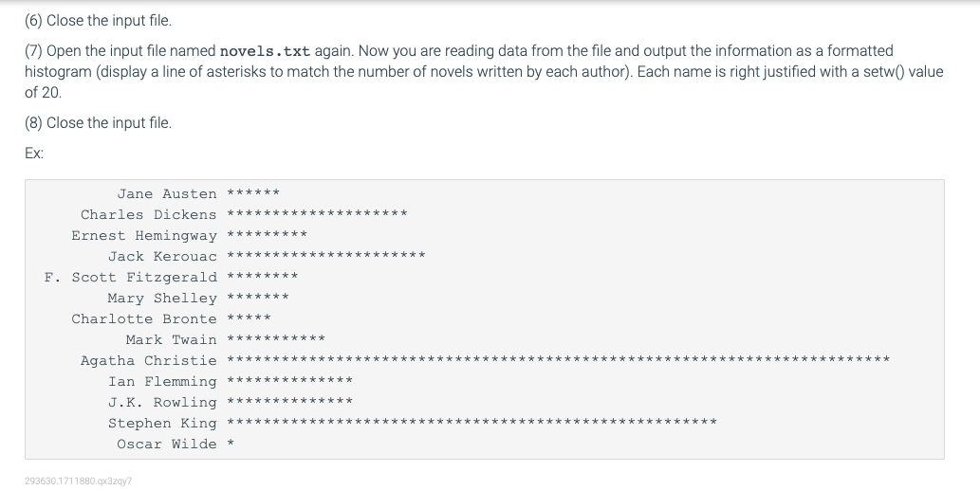Click the novels.txt filename in step 7
This screenshot has width=980, height=490.
265,50
